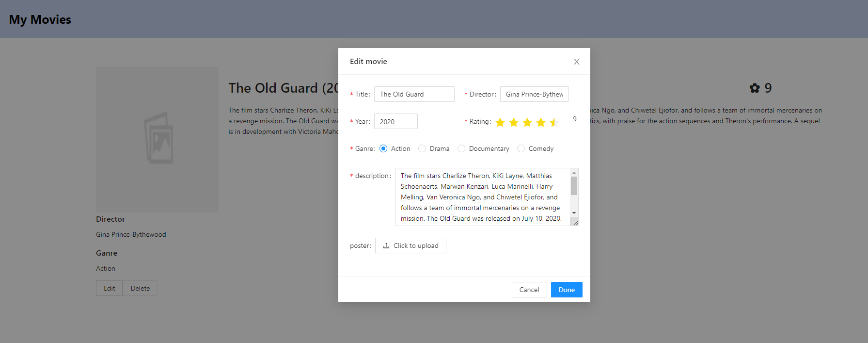Click the Rating label in the dialog
Image resolution: width=868 pixels, height=343 pixels.
point(480,121)
